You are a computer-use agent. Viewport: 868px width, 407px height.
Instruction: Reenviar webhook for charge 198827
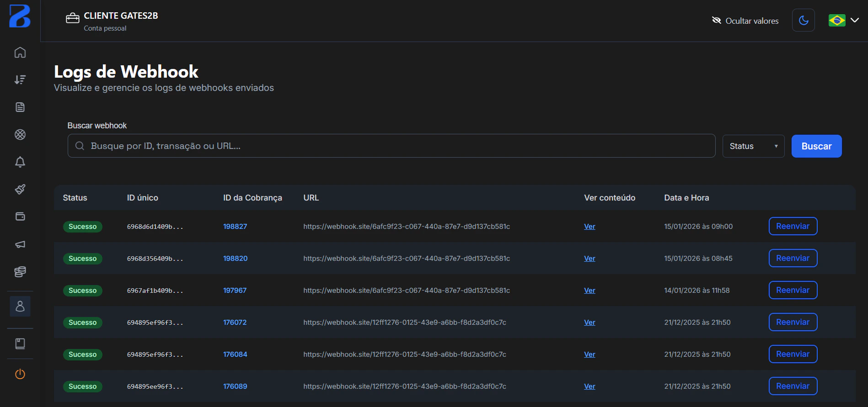pyautogui.click(x=793, y=226)
